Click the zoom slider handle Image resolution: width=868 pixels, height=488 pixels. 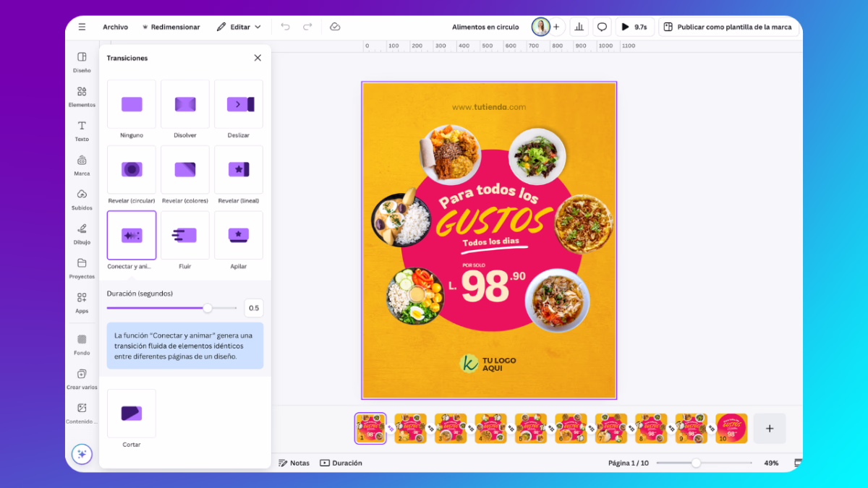click(x=696, y=463)
